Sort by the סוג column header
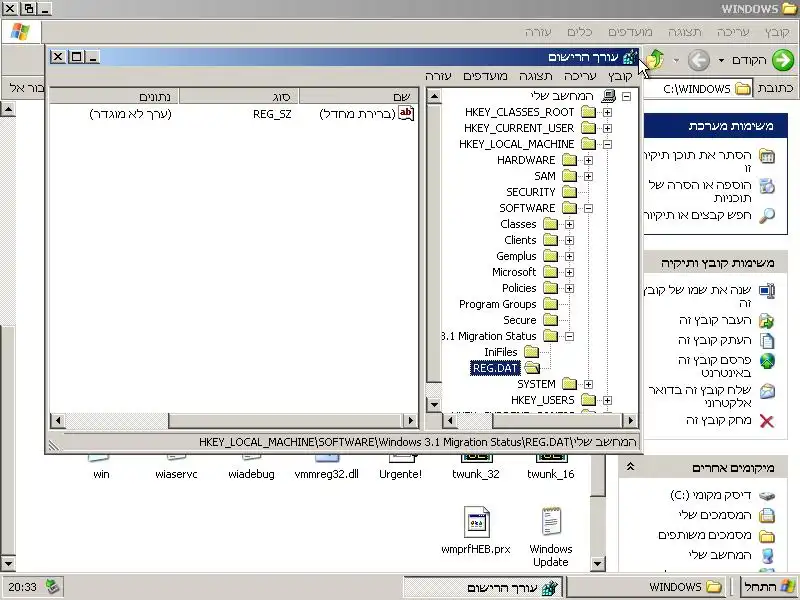 point(239,96)
